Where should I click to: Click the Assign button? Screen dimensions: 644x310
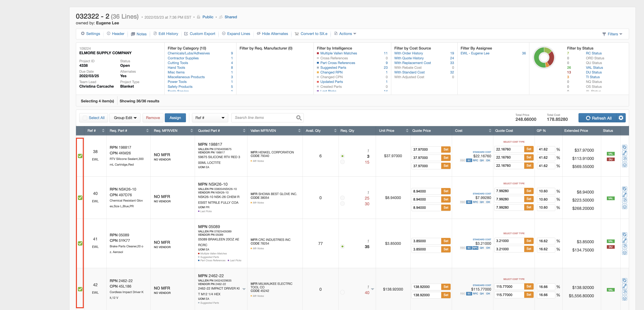tap(175, 117)
